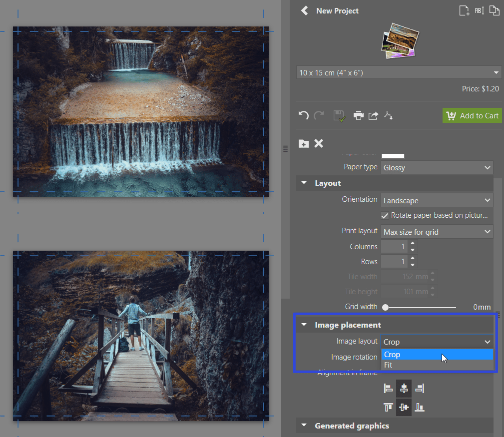
Task: Collapse the Layout section
Action: [304, 183]
